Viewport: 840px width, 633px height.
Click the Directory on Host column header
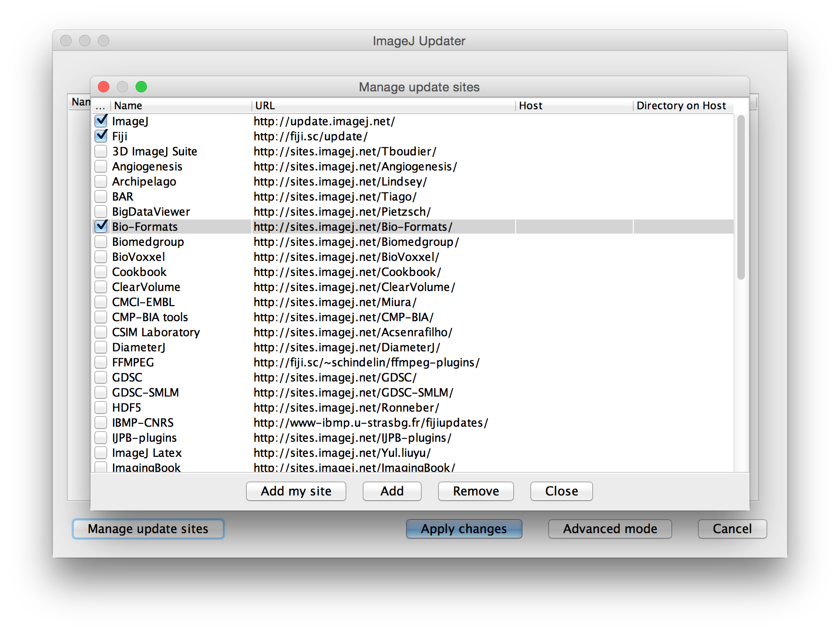point(683,105)
